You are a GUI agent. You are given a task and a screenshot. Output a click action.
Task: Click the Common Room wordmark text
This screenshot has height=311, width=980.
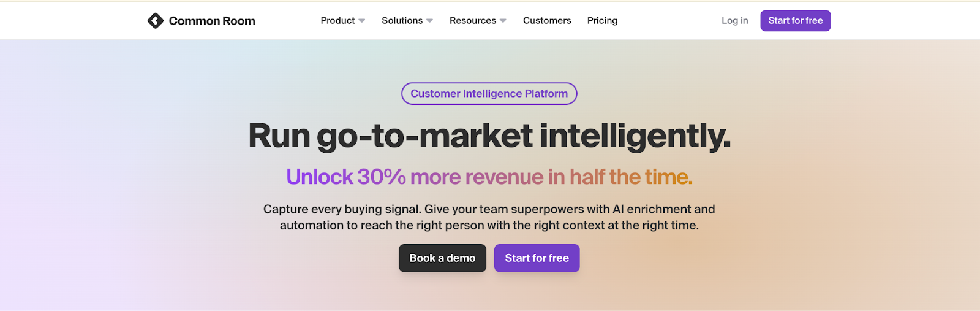212,21
